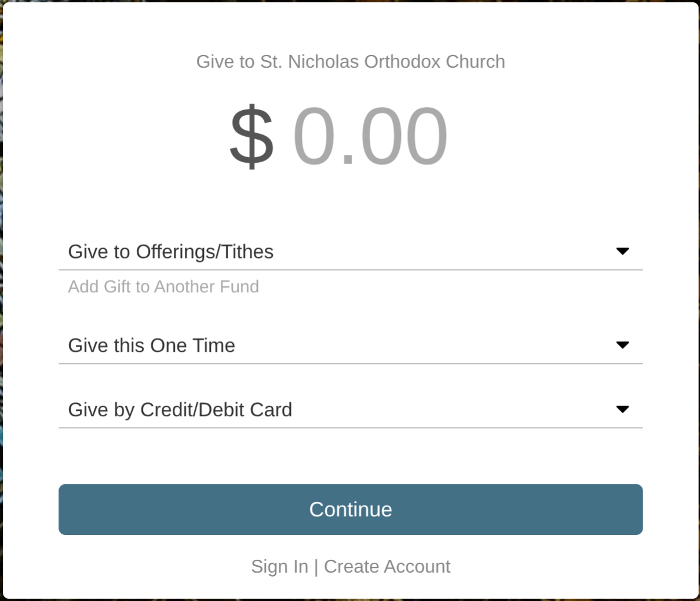Select the dollar sign on the amount display

[252, 135]
